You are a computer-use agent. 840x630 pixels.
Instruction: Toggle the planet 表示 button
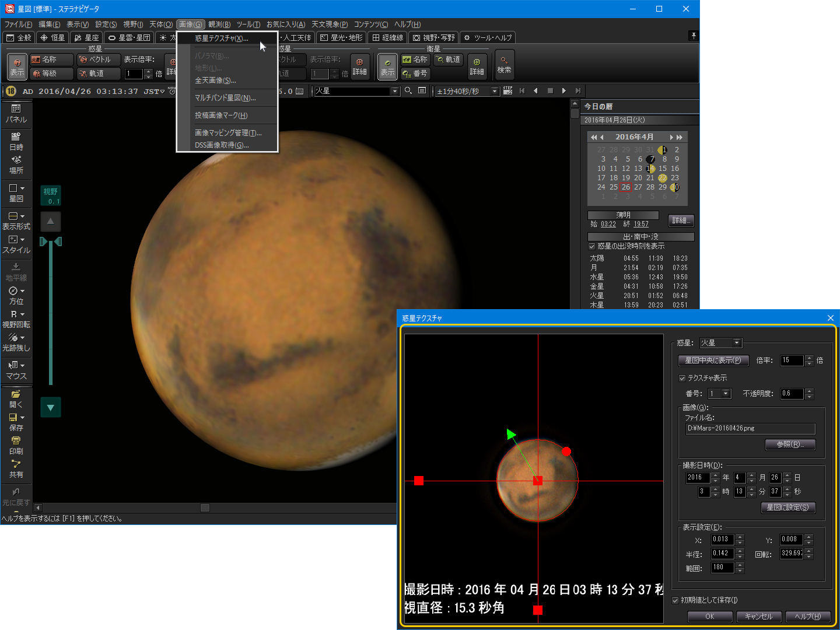click(17, 66)
